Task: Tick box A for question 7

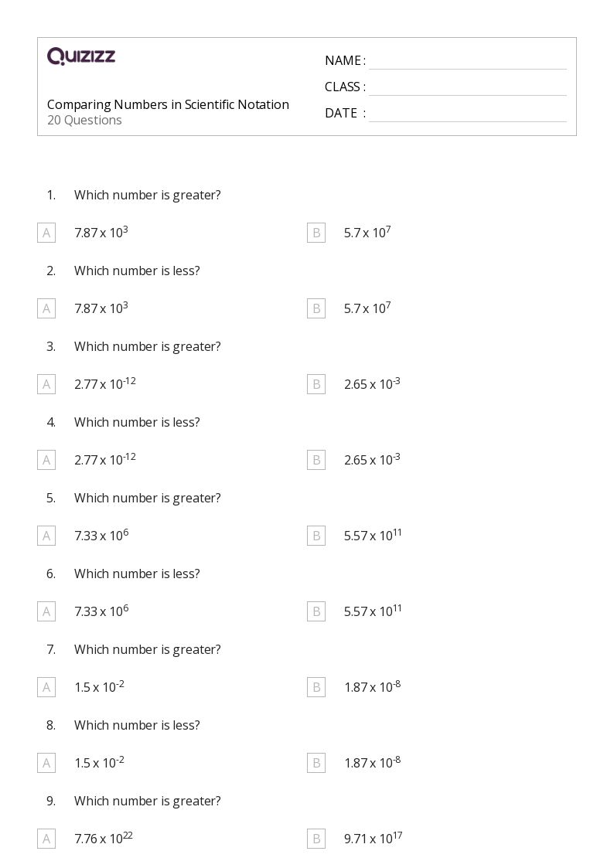Action: coord(46,687)
